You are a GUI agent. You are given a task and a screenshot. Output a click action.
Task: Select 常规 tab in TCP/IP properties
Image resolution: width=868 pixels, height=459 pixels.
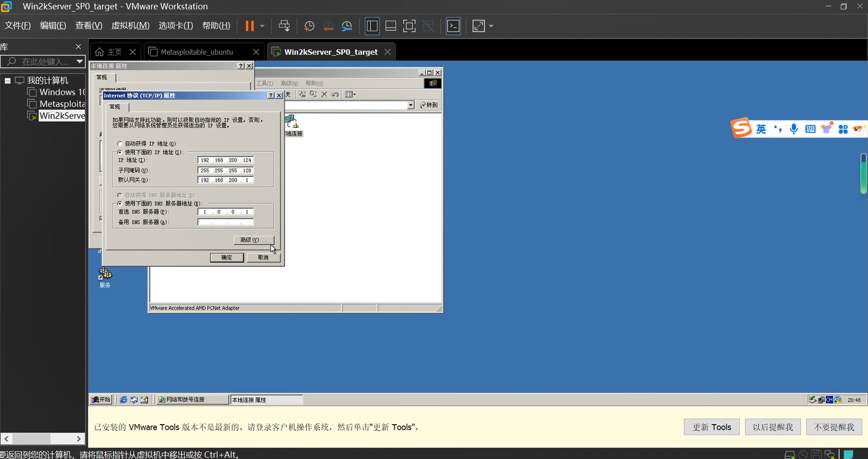click(x=115, y=107)
